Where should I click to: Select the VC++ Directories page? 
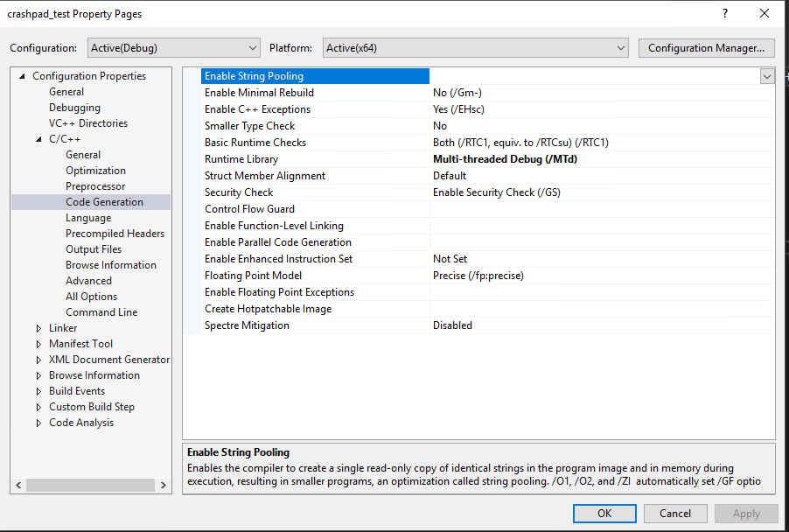[87, 123]
